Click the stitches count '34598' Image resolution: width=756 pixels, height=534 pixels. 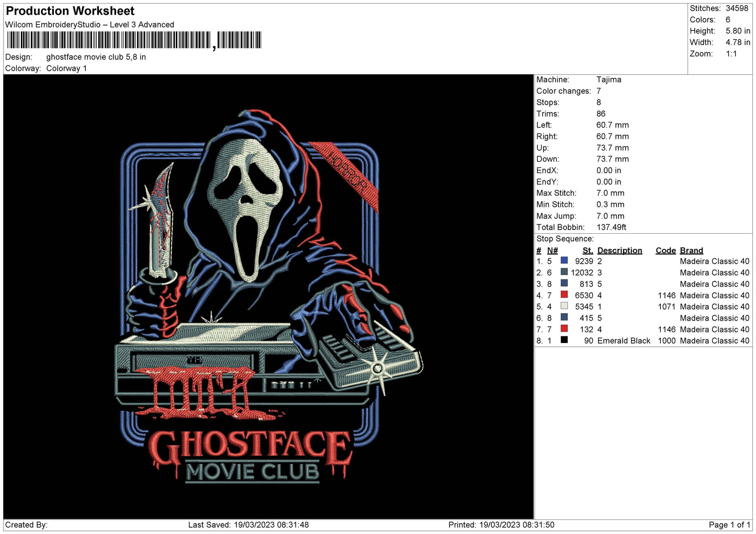(x=737, y=8)
